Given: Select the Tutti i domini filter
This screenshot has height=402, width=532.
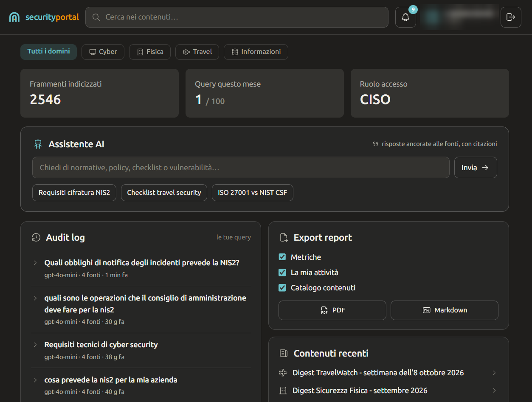Looking at the screenshot, I should (49, 52).
